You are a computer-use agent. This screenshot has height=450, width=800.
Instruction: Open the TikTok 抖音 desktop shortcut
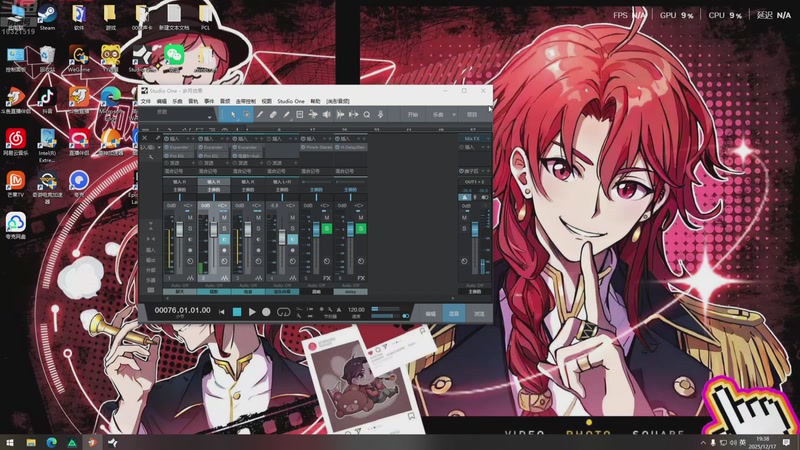47,100
